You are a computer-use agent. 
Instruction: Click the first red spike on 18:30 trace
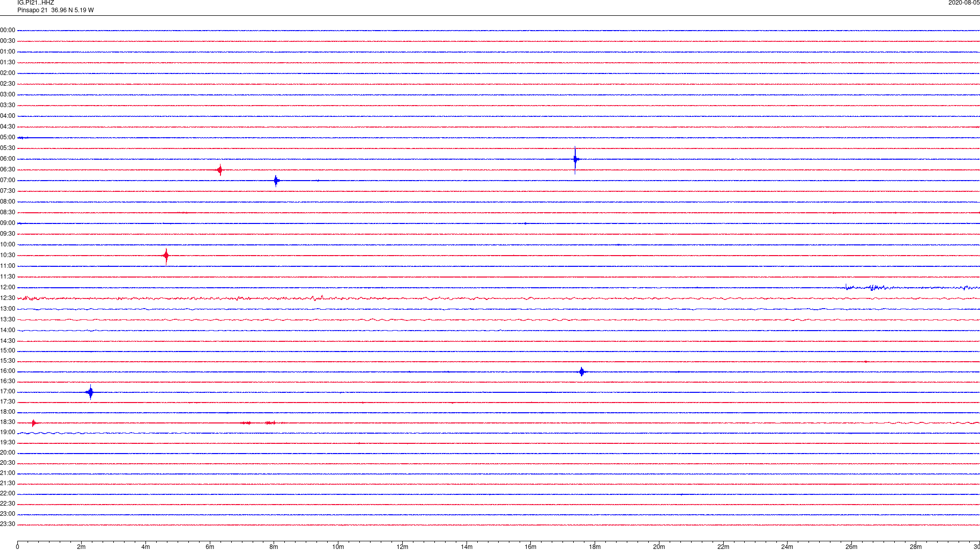click(34, 422)
